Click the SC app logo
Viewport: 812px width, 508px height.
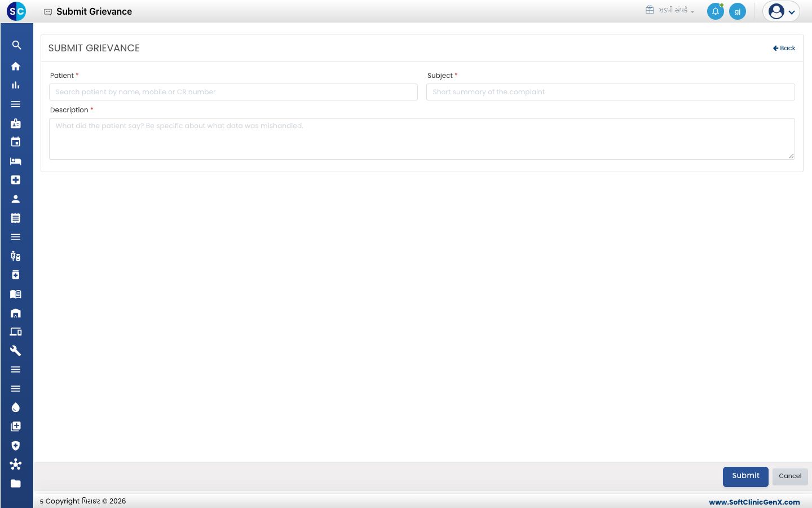(x=16, y=11)
